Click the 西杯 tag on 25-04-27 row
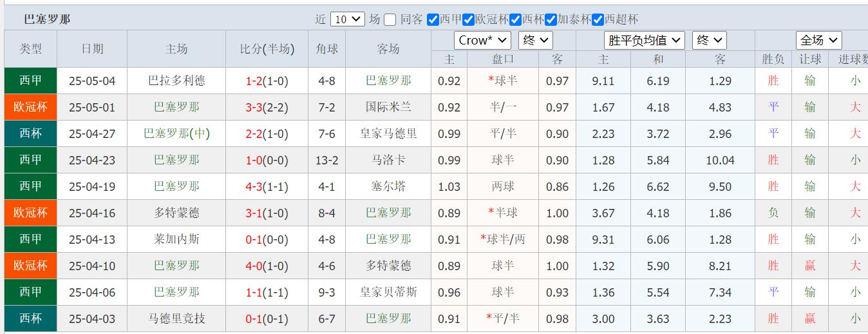The image size is (868, 334). coord(30,133)
